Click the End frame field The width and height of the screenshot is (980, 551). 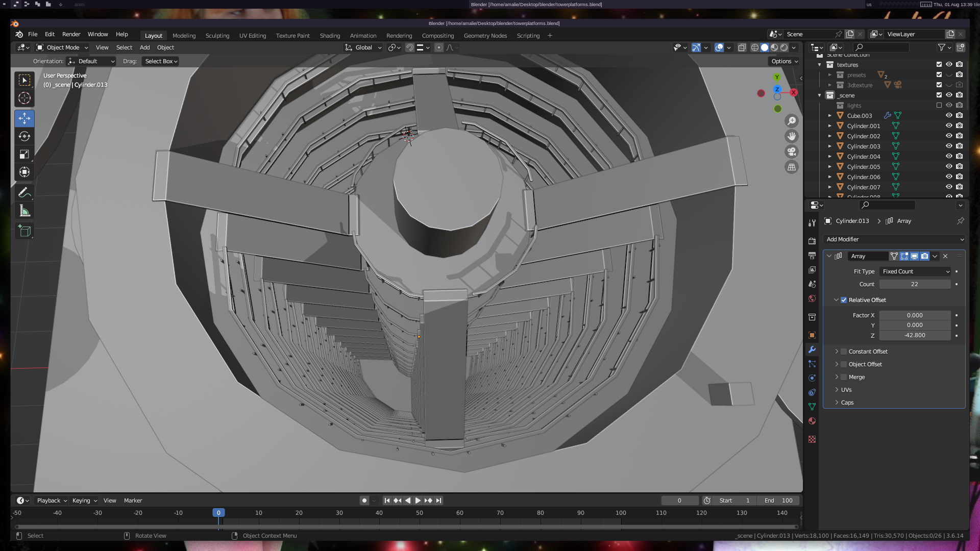[778, 500]
